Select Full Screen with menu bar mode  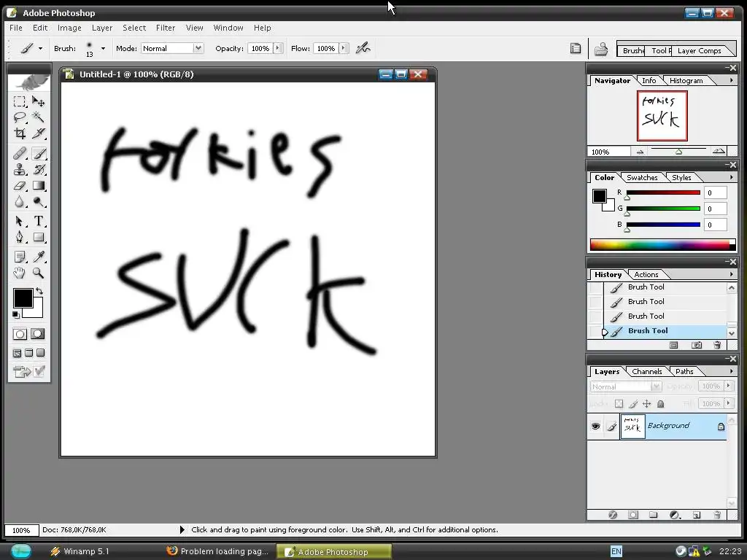(x=28, y=353)
